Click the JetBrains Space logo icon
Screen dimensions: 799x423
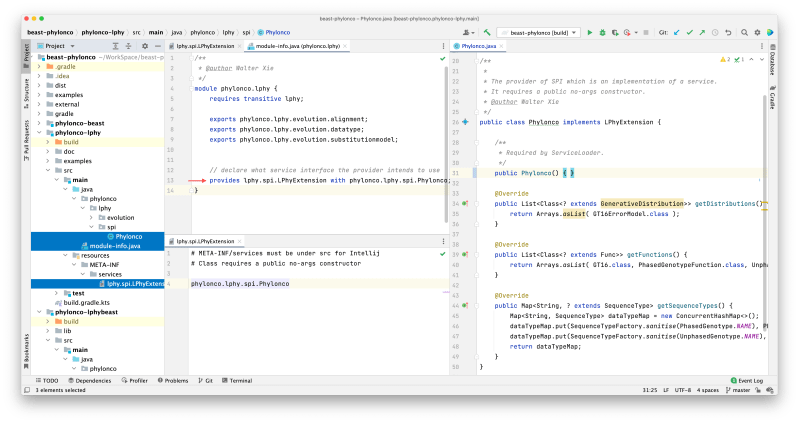770,32
